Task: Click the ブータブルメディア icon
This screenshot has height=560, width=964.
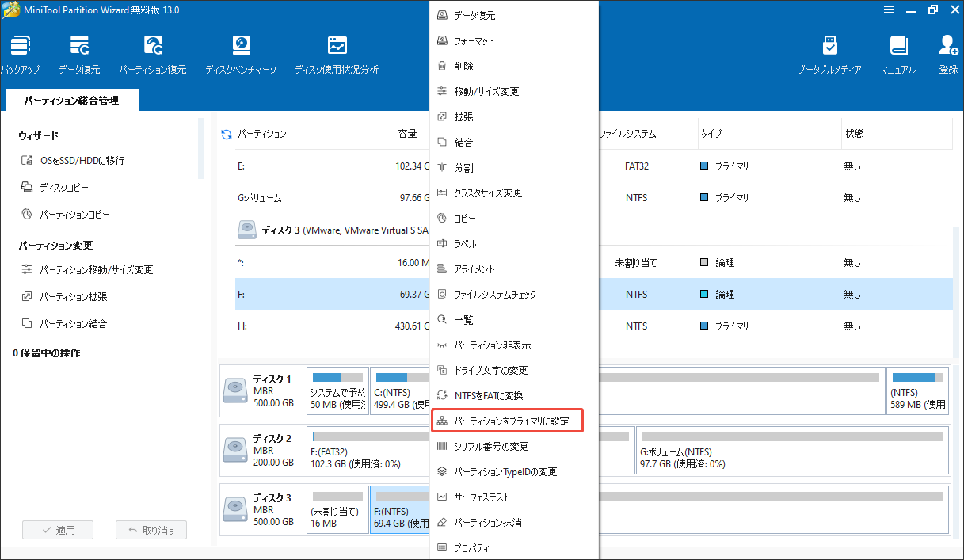Action: click(x=829, y=54)
